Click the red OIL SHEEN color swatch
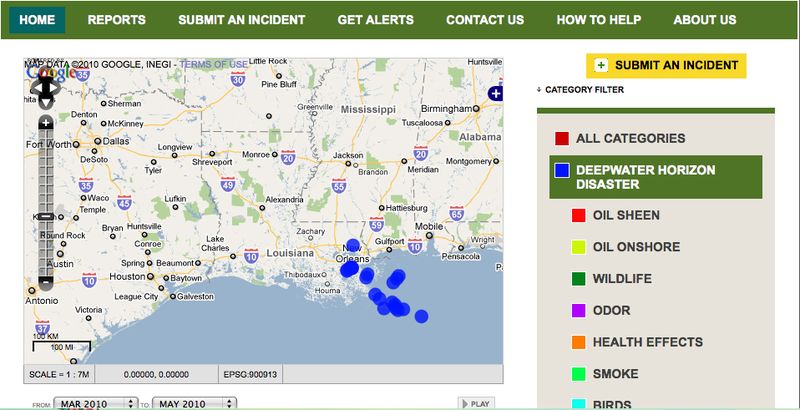Viewport: 800px width, 410px height. (x=579, y=215)
